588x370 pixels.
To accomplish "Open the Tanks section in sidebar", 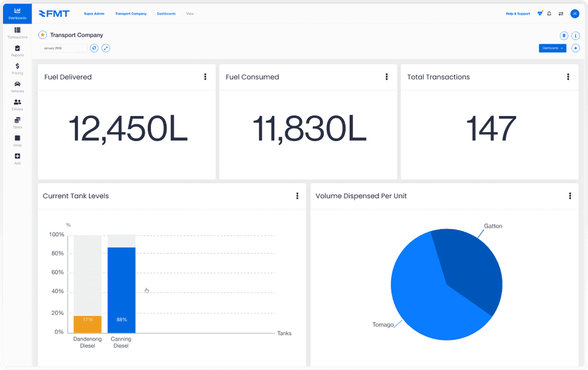I will click(x=17, y=122).
